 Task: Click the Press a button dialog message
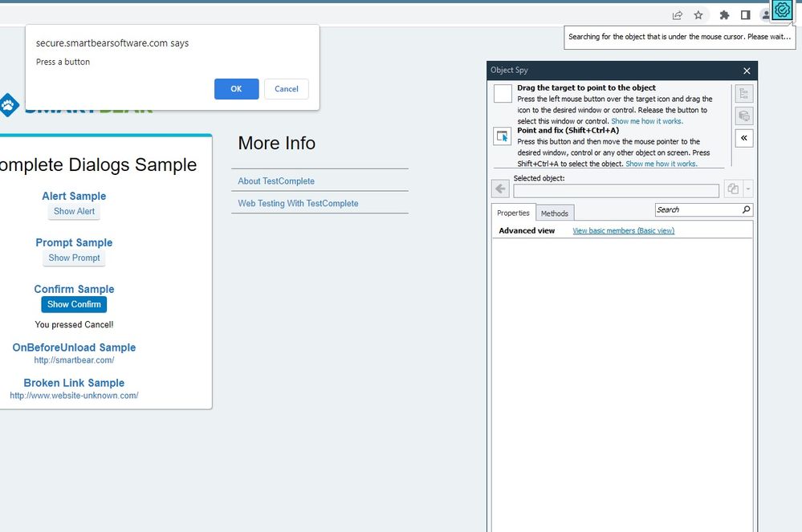pyautogui.click(x=63, y=62)
